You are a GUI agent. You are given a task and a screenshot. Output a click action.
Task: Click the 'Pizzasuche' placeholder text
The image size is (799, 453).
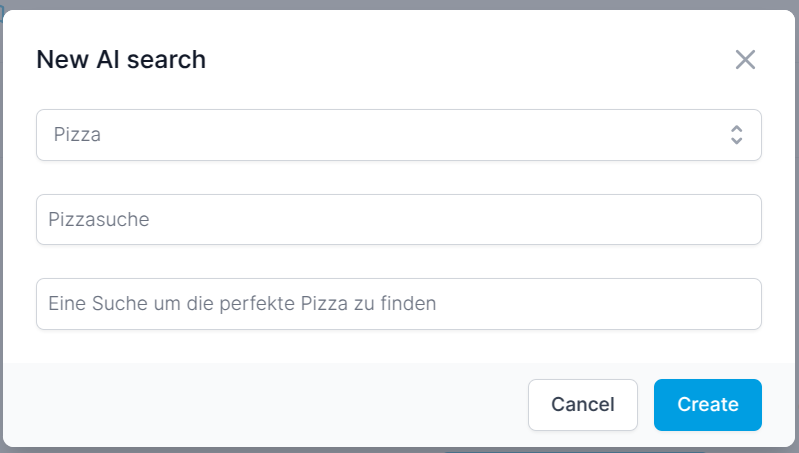coord(99,219)
